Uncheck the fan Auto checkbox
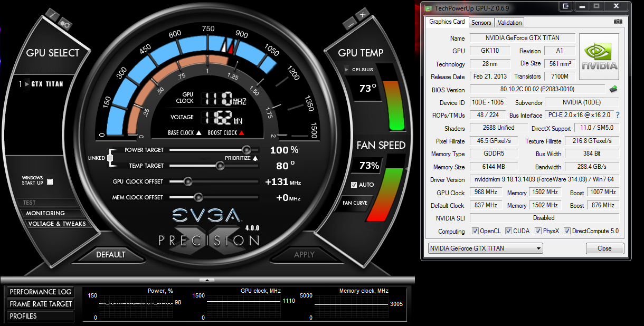The width and height of the screenshot is (644, 326). [354, 185]
